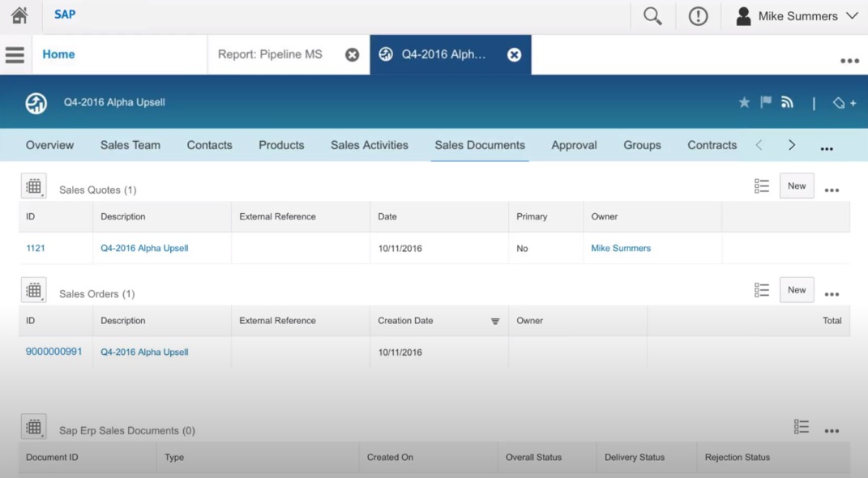View notifications via the alert icon
This screenshot has width=868, height=478.
698,15
